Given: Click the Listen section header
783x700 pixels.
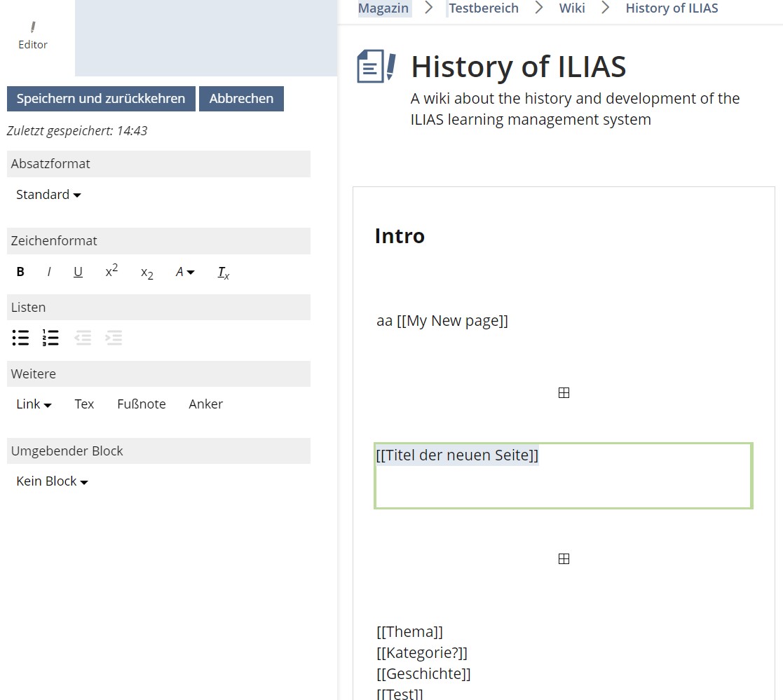Looking at the screenshot, I should (x=159, y=308).
